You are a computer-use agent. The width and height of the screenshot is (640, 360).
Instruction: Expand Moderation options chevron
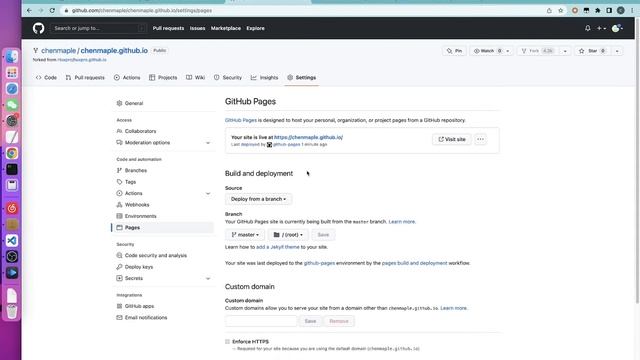click(x=208, y=143)
